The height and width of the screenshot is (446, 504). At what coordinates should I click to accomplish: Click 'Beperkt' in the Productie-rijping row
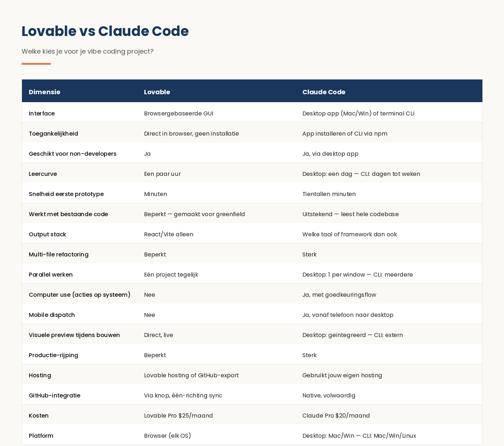pos(155,355)
